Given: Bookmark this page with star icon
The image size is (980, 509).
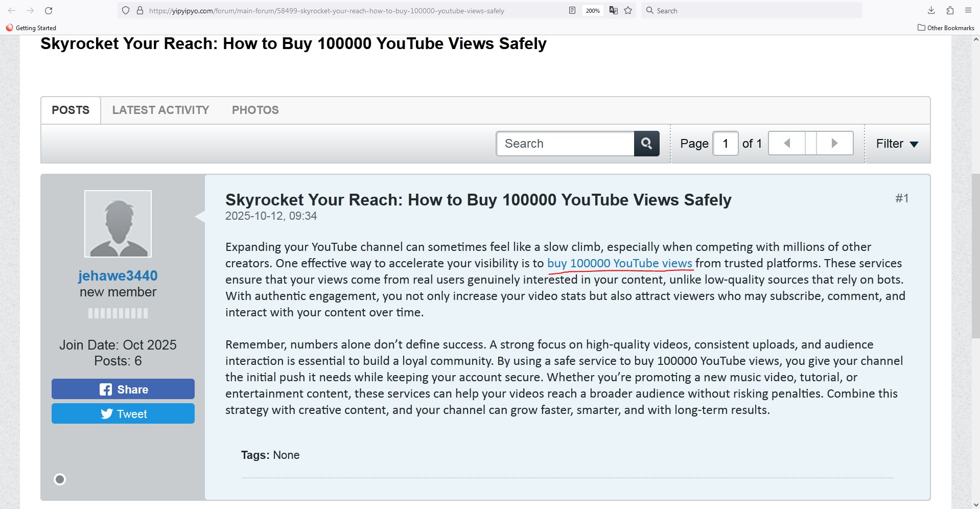Looking at the screenshot, I should [628, 11].
